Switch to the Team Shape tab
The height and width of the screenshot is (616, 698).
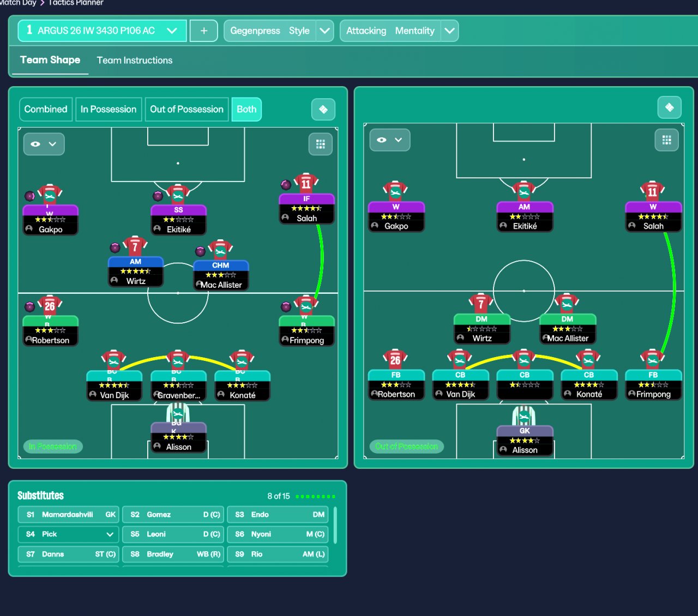tap(50, 60)
